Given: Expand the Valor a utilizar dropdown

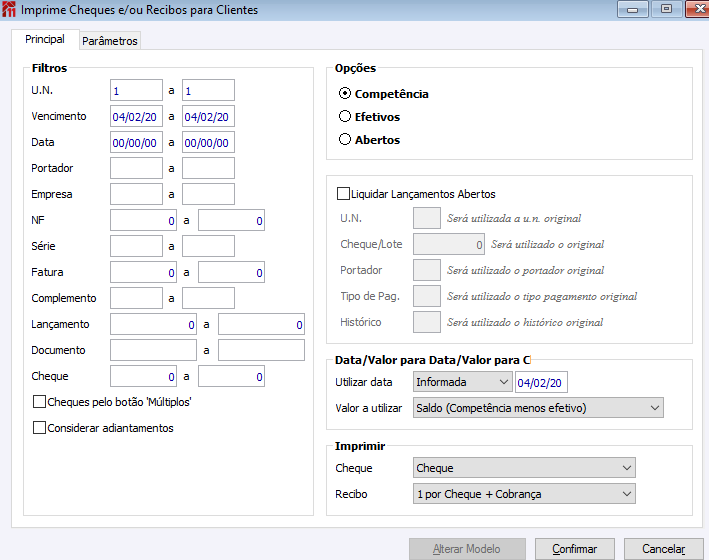Looking at the screenshot, I should click(x=538, y=408).
